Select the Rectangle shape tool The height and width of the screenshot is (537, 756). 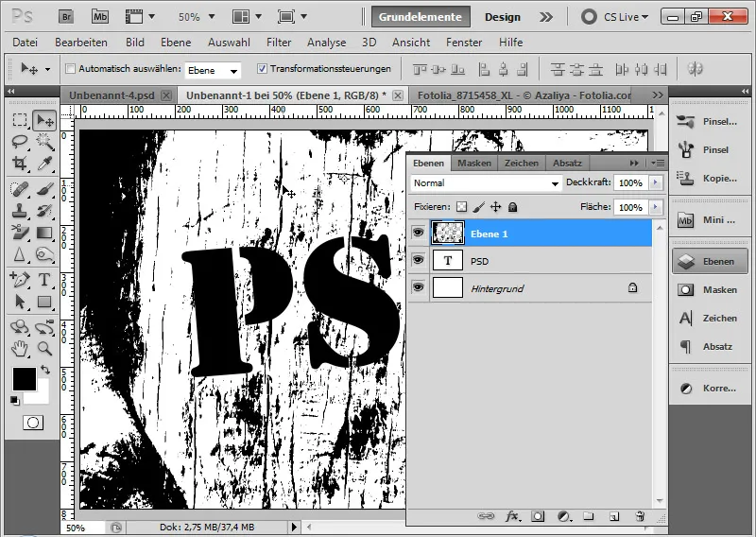point(44,302)
